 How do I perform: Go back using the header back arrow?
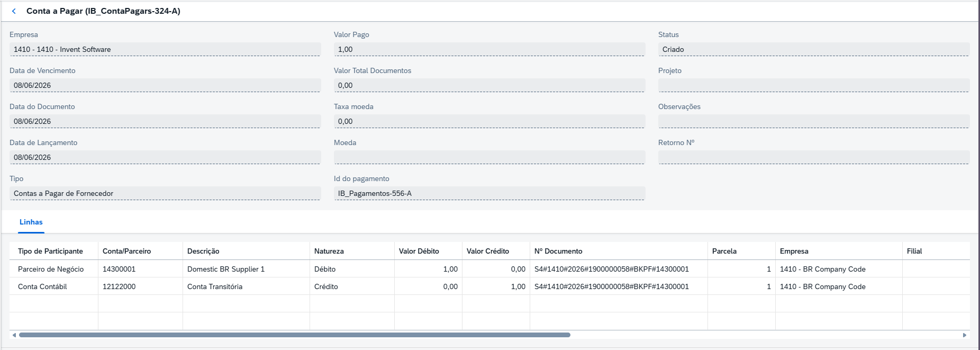[14, 11]
